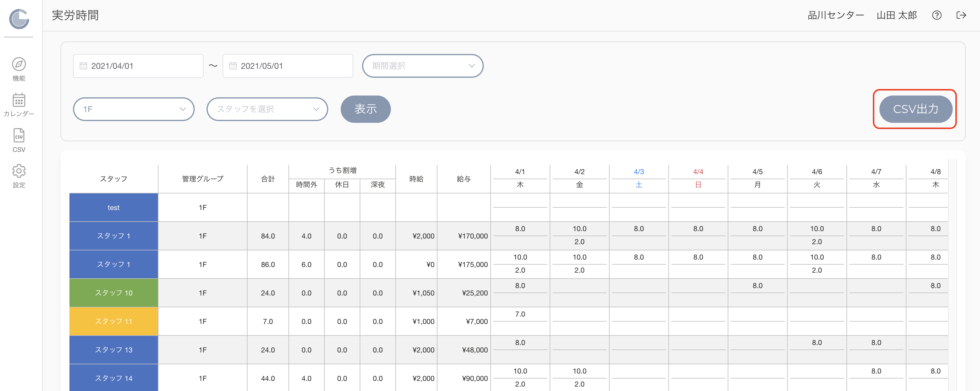
Task: Open the CSV sidebar icon
Action: [19, 135]
